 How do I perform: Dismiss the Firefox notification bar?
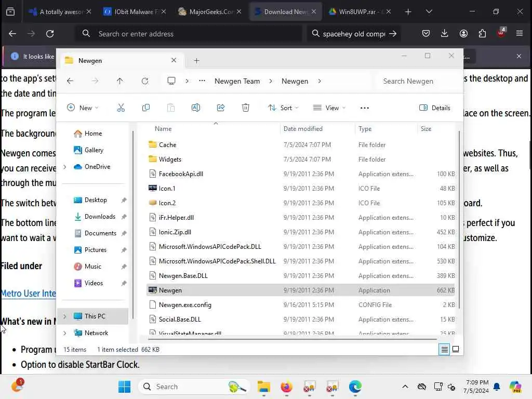pyautogui.click(x=519, y=56)
